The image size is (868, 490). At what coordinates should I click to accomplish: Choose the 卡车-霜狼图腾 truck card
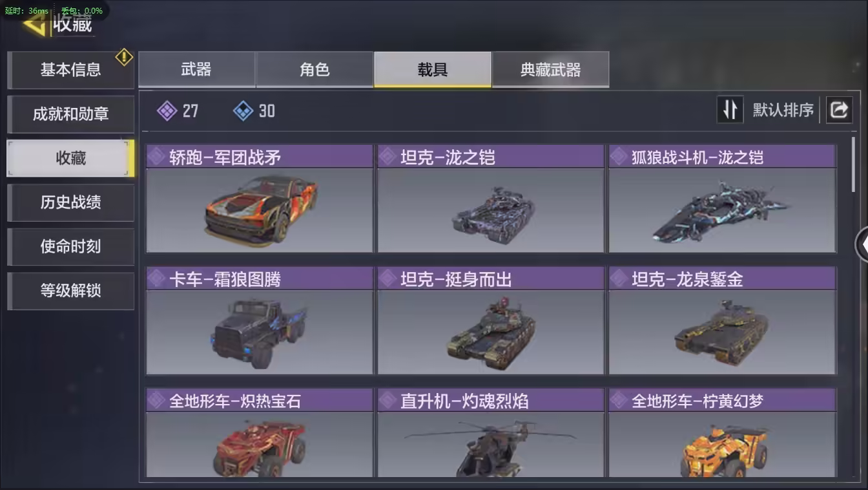point(260,321)
